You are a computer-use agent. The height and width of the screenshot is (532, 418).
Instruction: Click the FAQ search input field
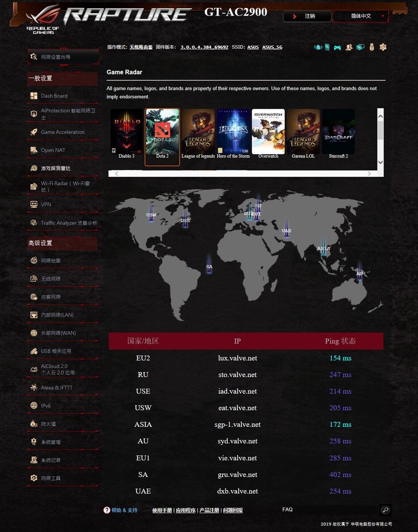pos(337,510)
